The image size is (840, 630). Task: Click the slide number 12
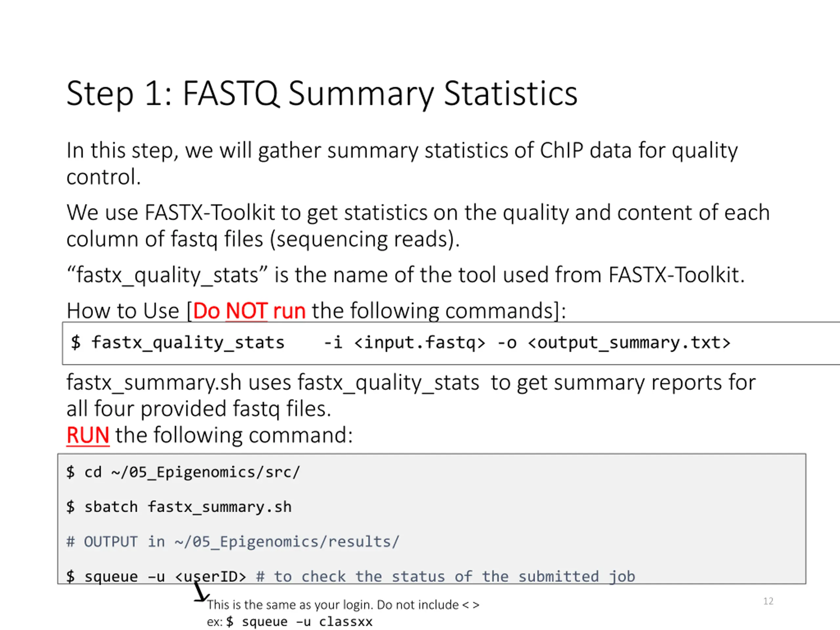coord(768,601)
